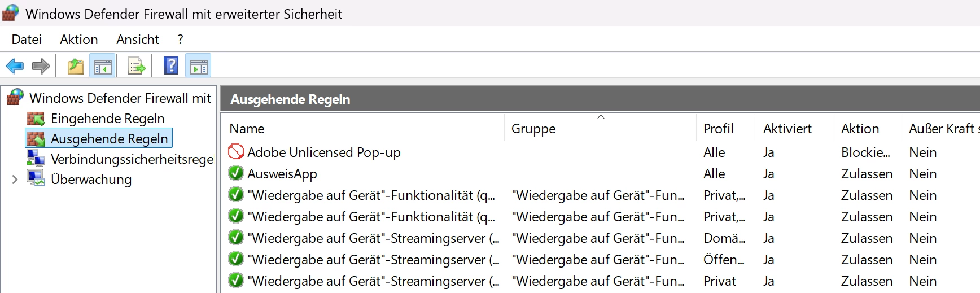Click Nein in the AusweisApp row
This screenshot has height=293, width=980.
click(x=922, y=174)
